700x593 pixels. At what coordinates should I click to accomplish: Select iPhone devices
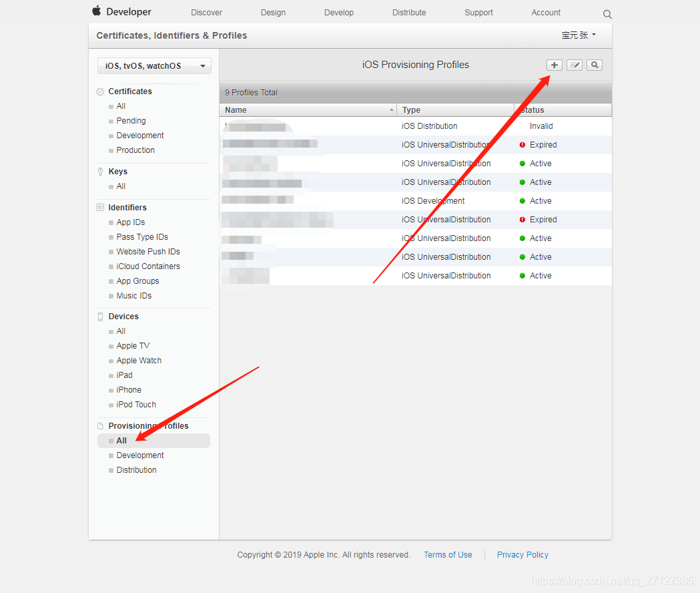pos(129,390)
